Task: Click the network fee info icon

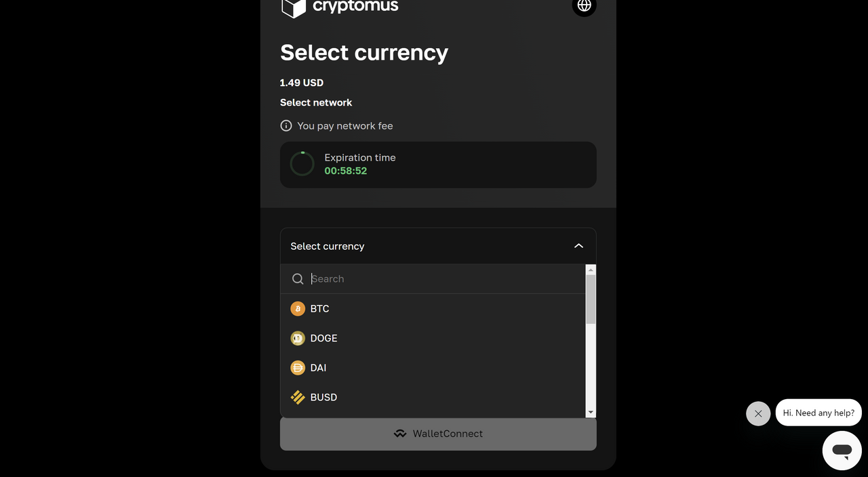Action: (x=286, y=126)
